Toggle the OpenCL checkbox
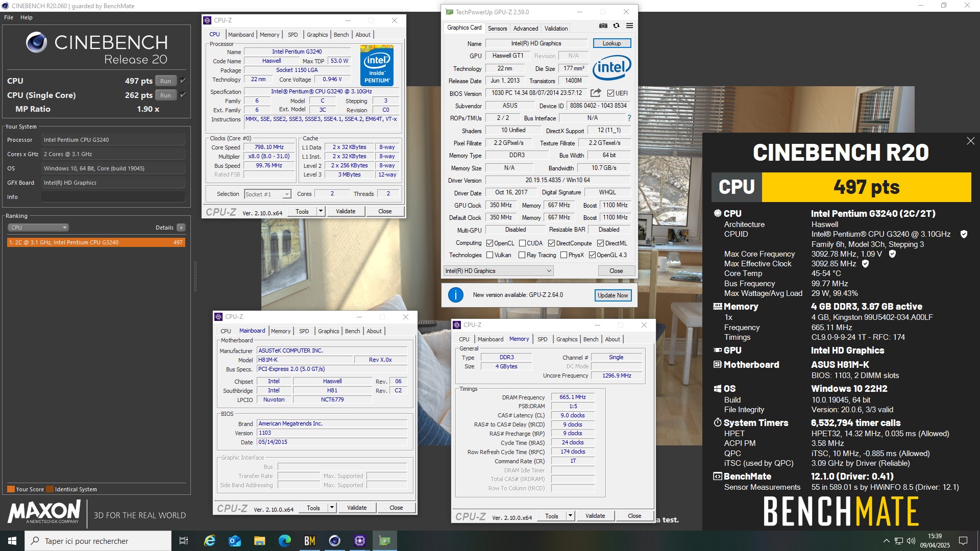The height and width of the screenshot is (551, 980). coord(489,243)
